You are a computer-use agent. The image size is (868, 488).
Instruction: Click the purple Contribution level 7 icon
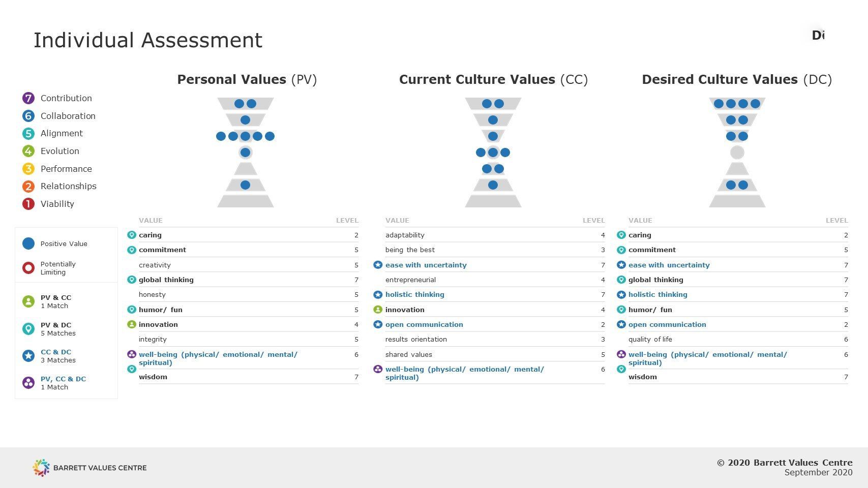(x=28, y=98)
